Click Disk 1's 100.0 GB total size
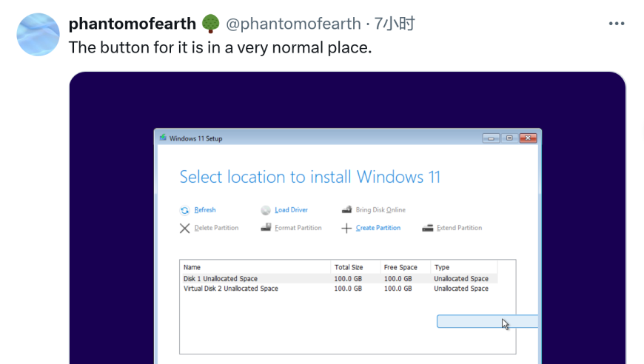644x364 pixels. click(x=348, y=279)
